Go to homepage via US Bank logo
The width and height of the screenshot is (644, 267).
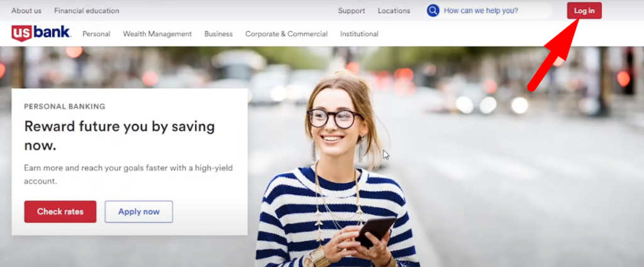pos(41,33)
